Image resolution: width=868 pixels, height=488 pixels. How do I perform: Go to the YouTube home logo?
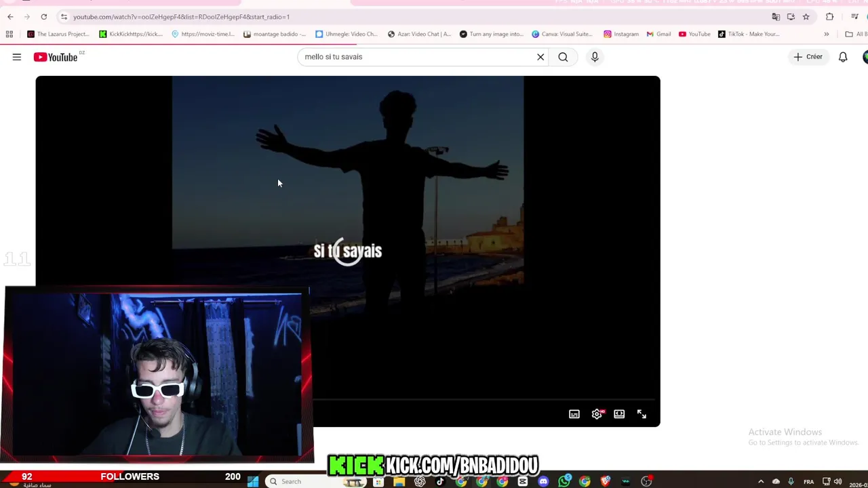coord(56,57)
